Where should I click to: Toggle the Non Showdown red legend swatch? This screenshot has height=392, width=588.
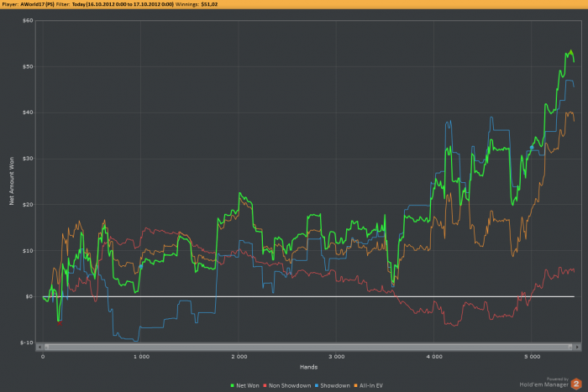coord(265,385)
